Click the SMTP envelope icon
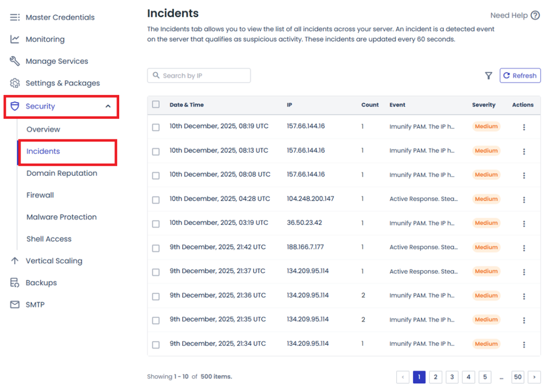Viewport: 555px width, 392px height. [15, 305]
